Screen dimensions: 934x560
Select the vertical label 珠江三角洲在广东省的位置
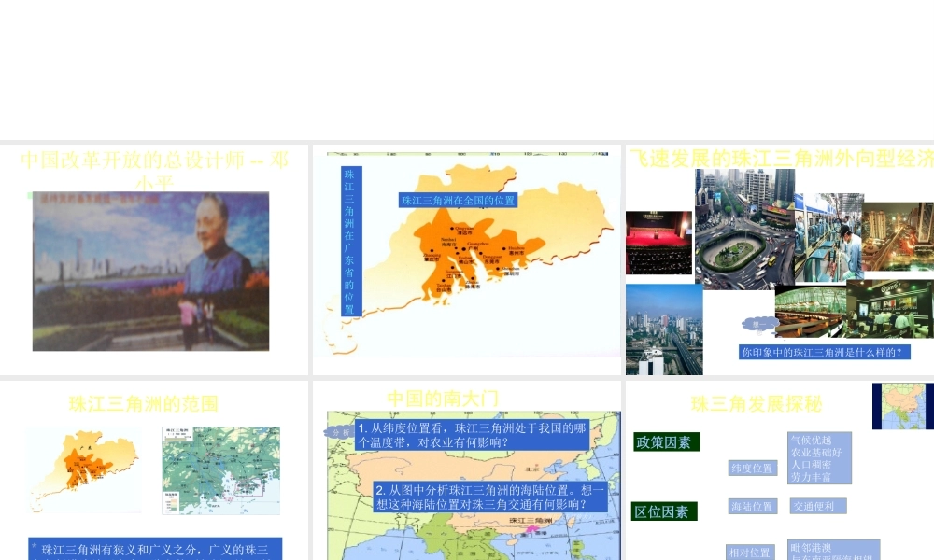click(x=350, y=241)
